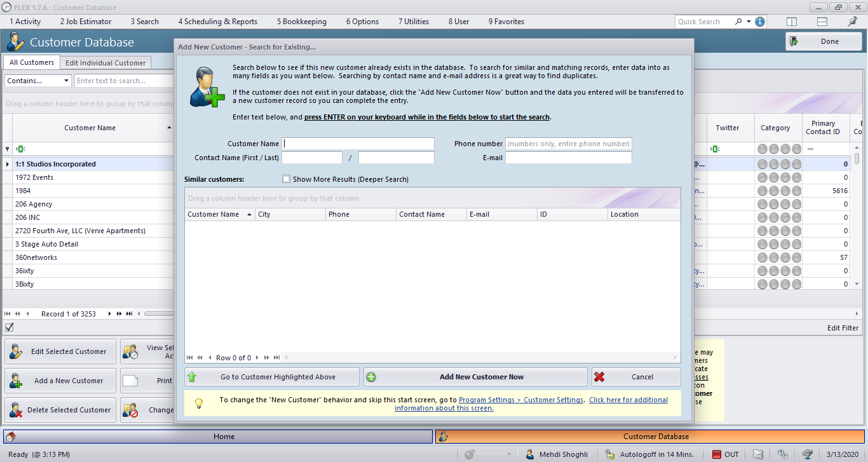Click inside the Customer Name search field
Viewport: 868px width, 462px height.
pyautogui.click(x=359, y=144)
